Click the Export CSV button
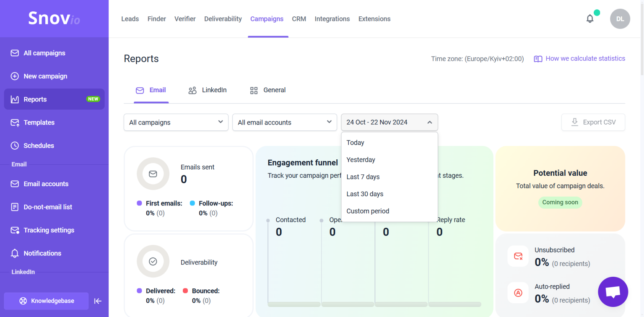The image size is (644, 317). 593,122
